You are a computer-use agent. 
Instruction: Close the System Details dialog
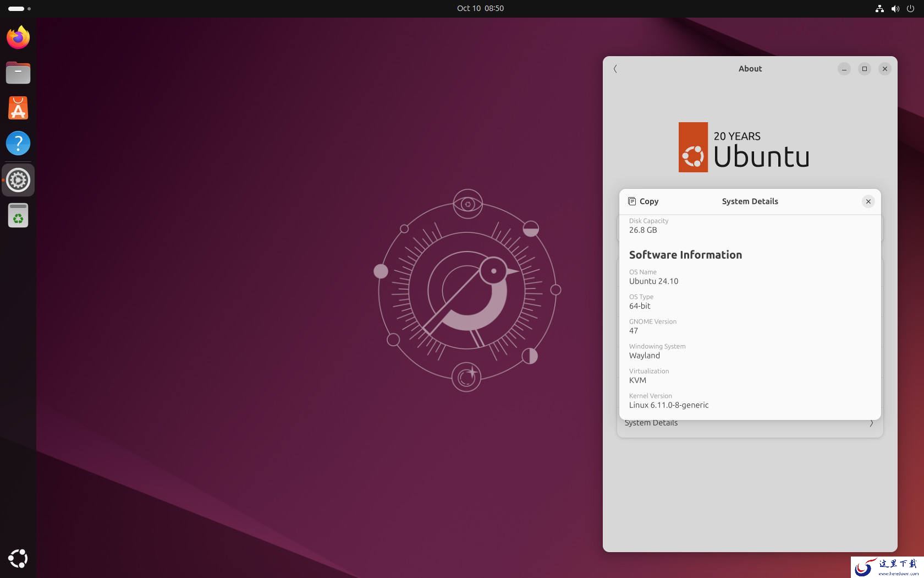click(x=868, y=201)
